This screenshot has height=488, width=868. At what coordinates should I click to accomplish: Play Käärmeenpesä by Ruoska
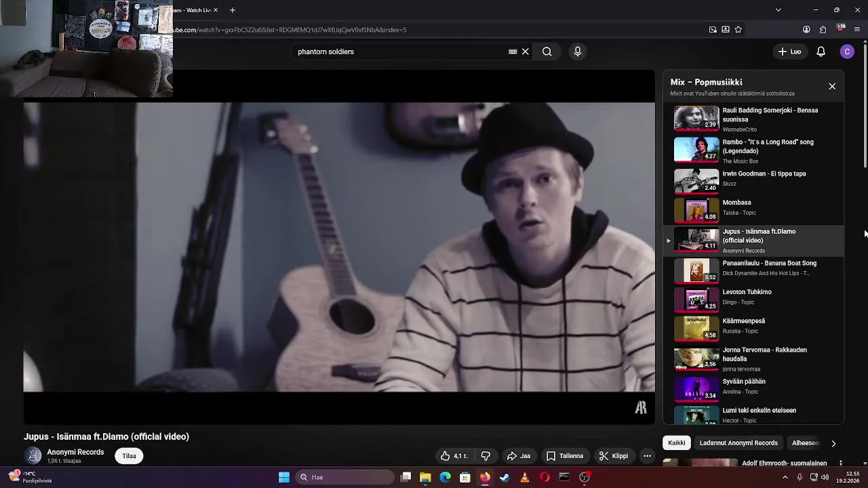(753, 328)
